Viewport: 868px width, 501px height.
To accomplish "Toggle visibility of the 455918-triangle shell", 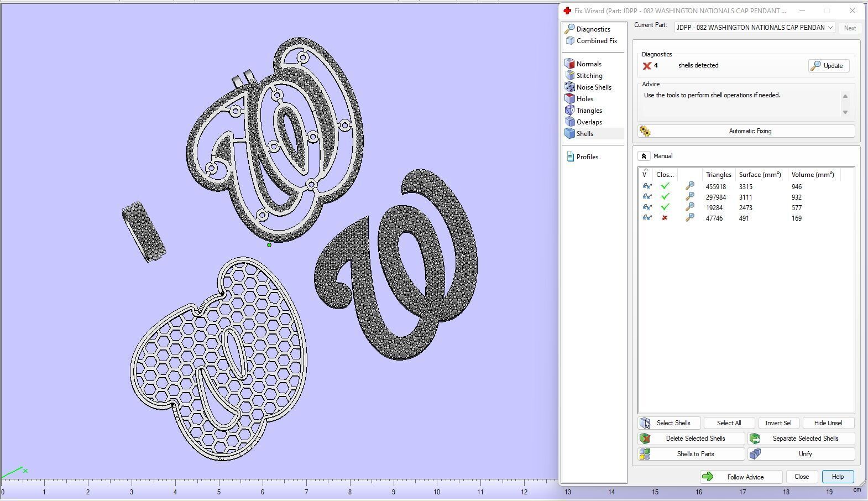I will [647, 187].
